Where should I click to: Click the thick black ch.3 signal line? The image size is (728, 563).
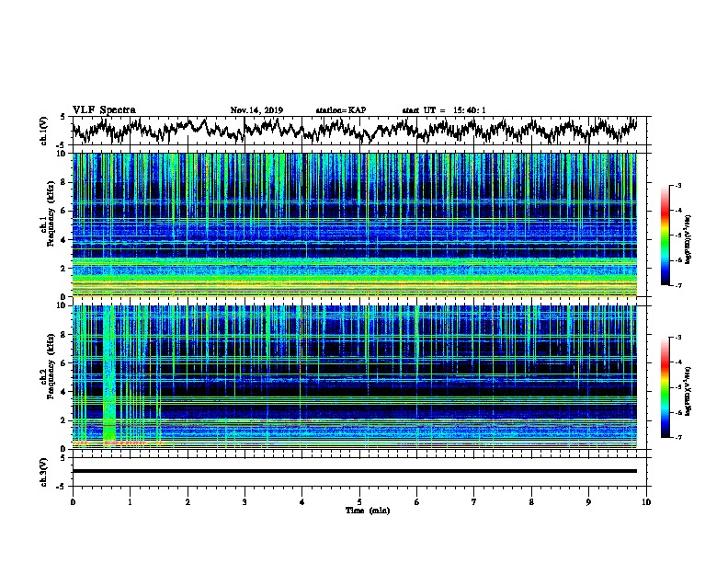coord(355,471)
